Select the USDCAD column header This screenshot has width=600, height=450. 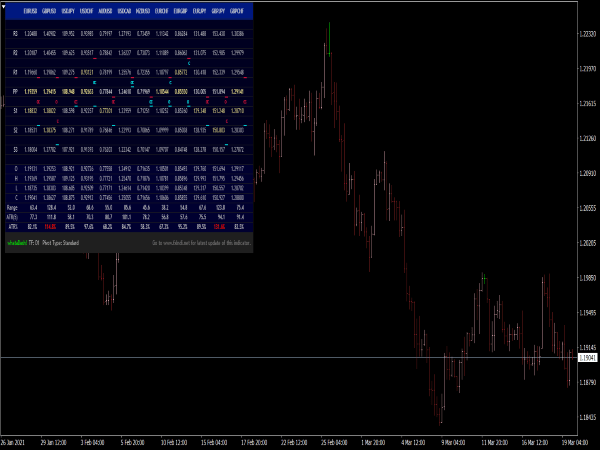(124, 11)
